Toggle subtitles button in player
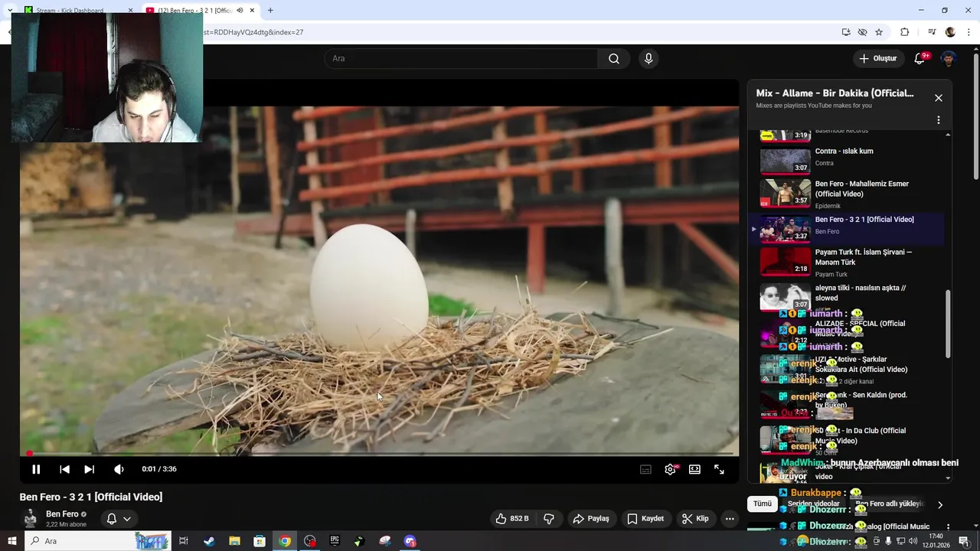Image resolution: width=980 pixels, height=551 pixels. point(645,469)
